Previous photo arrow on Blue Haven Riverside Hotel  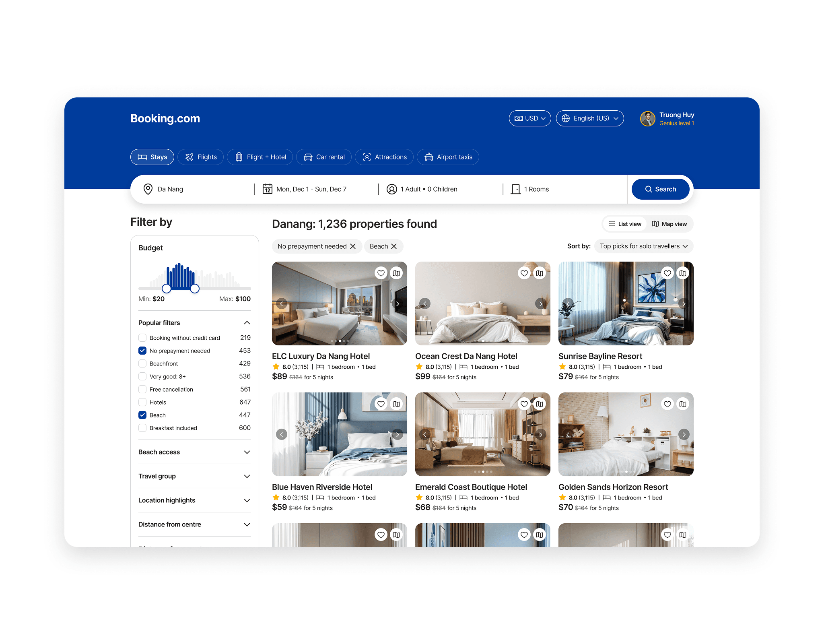(x=282, y=434)
